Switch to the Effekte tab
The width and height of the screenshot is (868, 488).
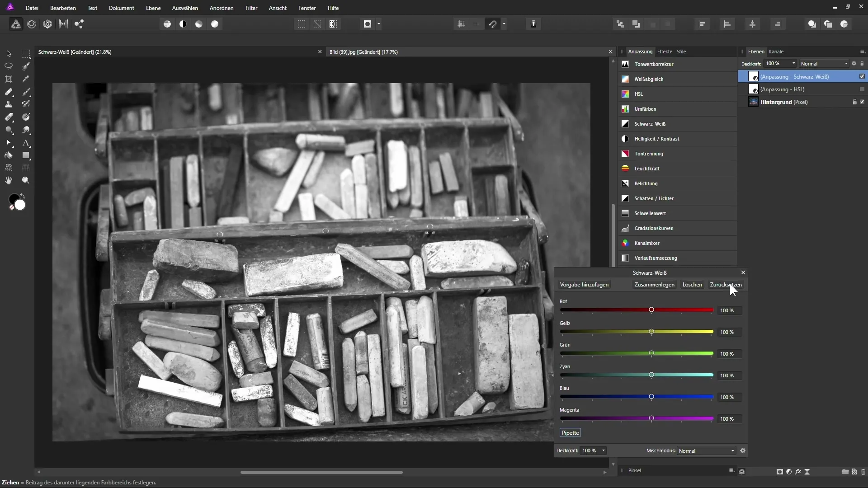tap(665, 52)
